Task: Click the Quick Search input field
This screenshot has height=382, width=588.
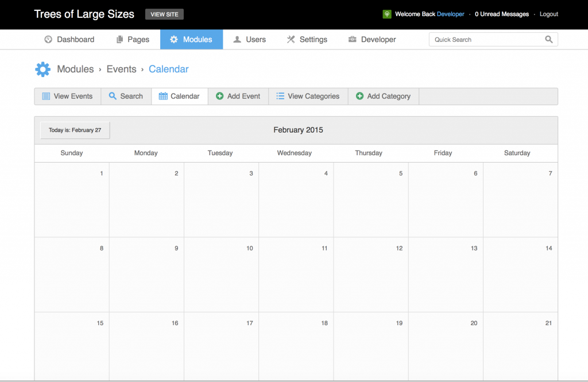Action: [x=493, y=40]
